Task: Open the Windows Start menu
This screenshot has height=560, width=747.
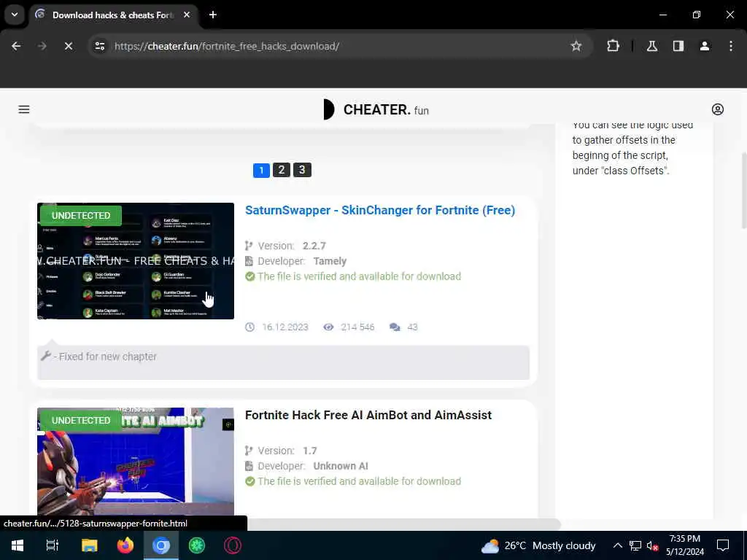Action: [x=18, y=545]
